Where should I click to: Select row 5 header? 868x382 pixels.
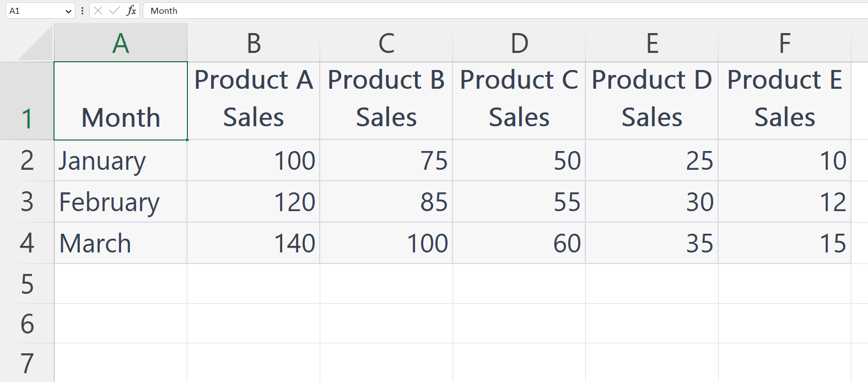[28, 284]
